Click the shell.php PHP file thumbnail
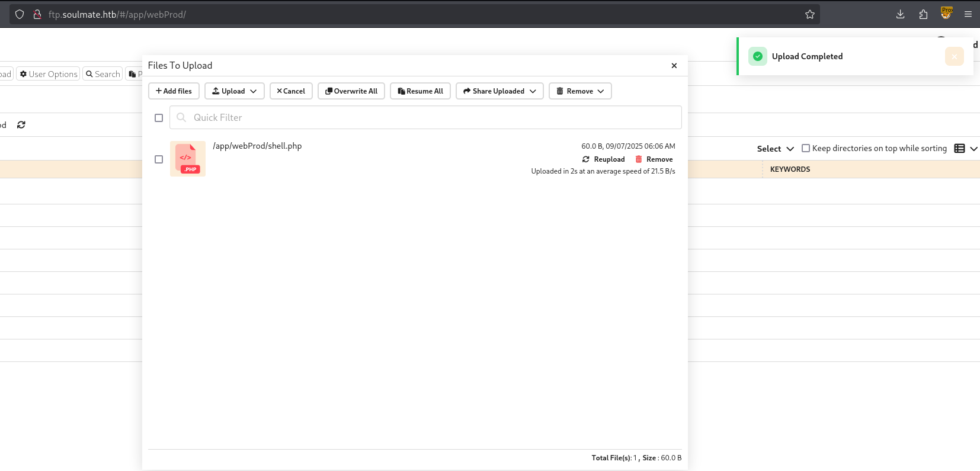The image size is (980, 471). (x=188, y=159)
